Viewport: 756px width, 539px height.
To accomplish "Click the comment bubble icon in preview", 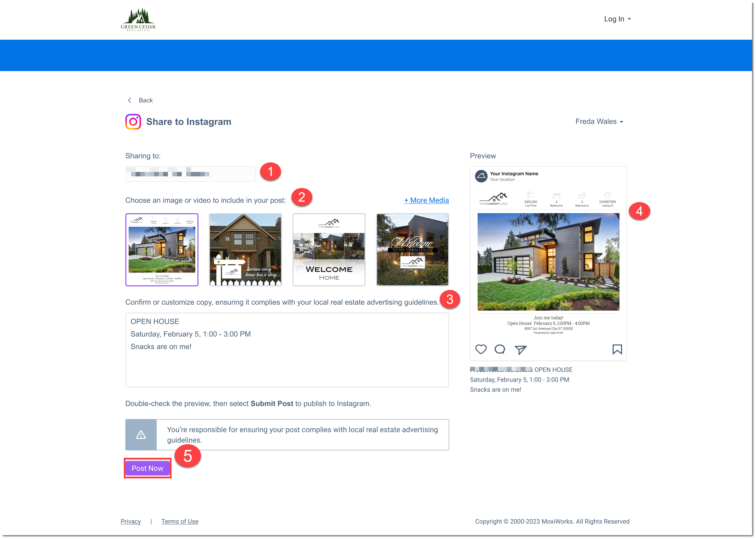I will [500, 349].
